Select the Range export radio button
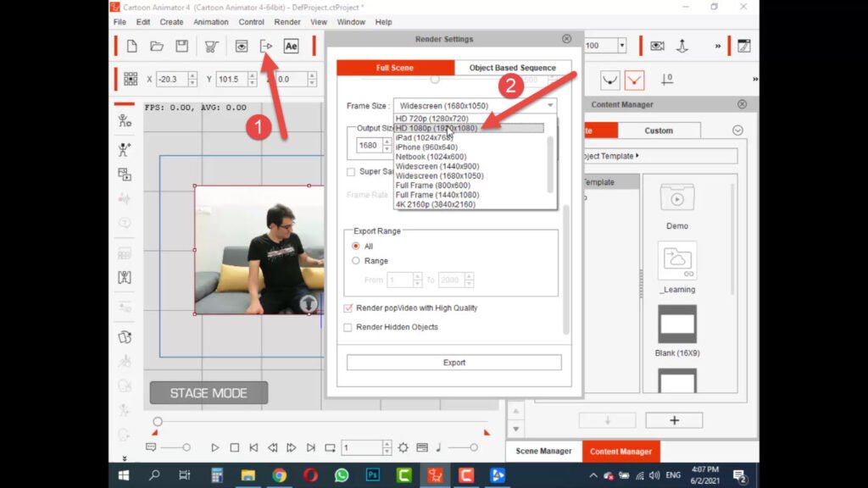This screenshot has height=488, width=868. point(356,261)
